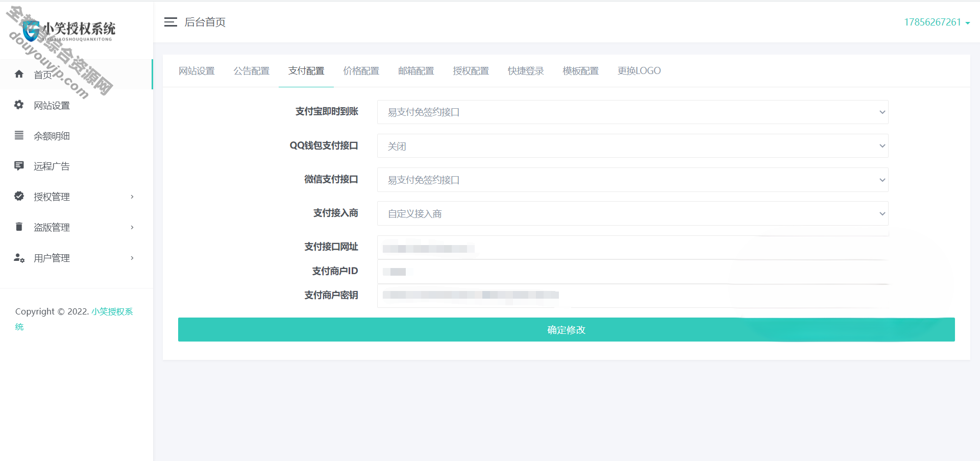The image size is (980, 461).
Task: Switch to the 网站设置 tab
Action: click(x=197, y=71)
